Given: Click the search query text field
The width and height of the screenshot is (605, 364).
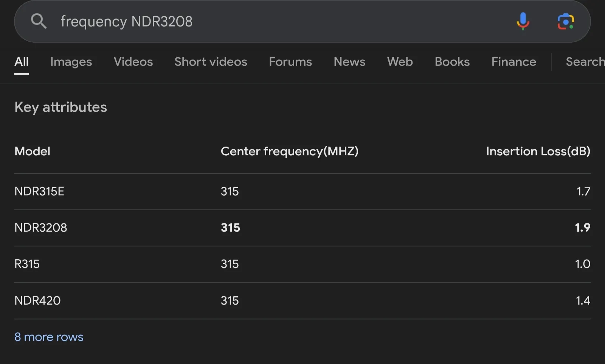Looking at the screenshot, I should pyautogui.click(x=265, y=21).
